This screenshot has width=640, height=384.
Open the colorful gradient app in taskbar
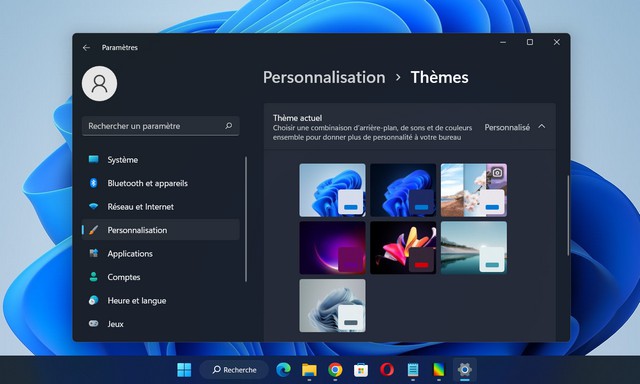(x=439, y=370)
